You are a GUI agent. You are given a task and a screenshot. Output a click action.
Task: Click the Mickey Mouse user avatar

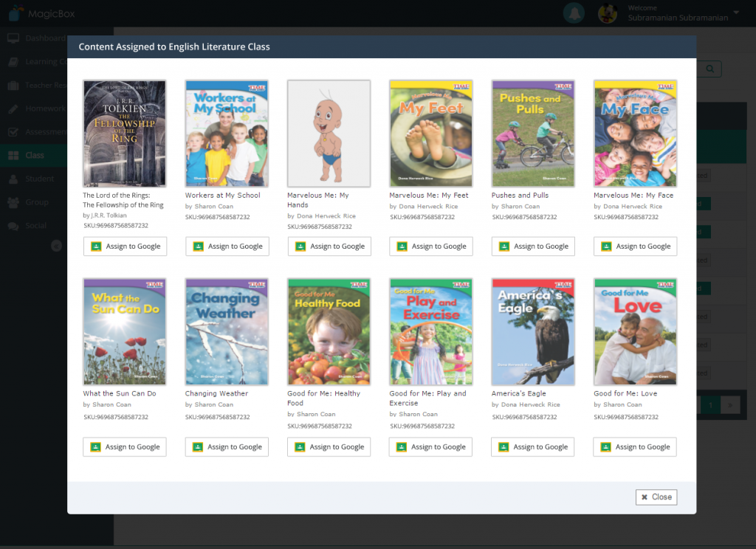click(x=608, y=13)
